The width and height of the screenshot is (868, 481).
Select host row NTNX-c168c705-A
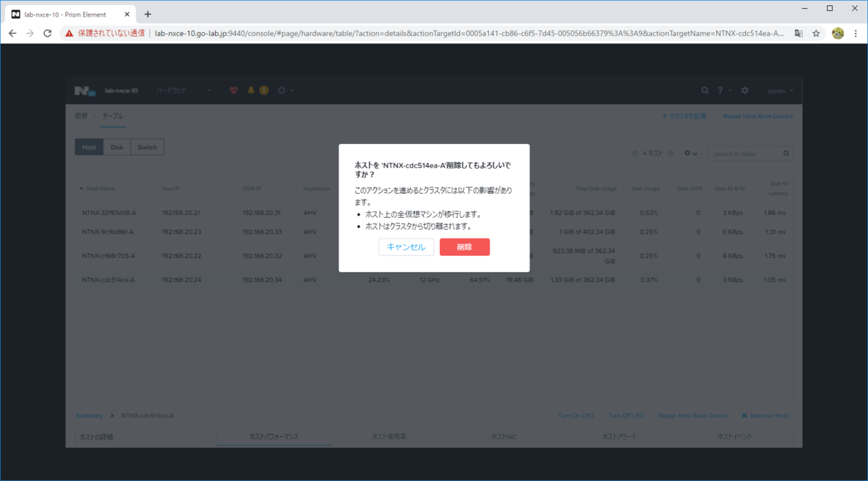pos(434,255)
